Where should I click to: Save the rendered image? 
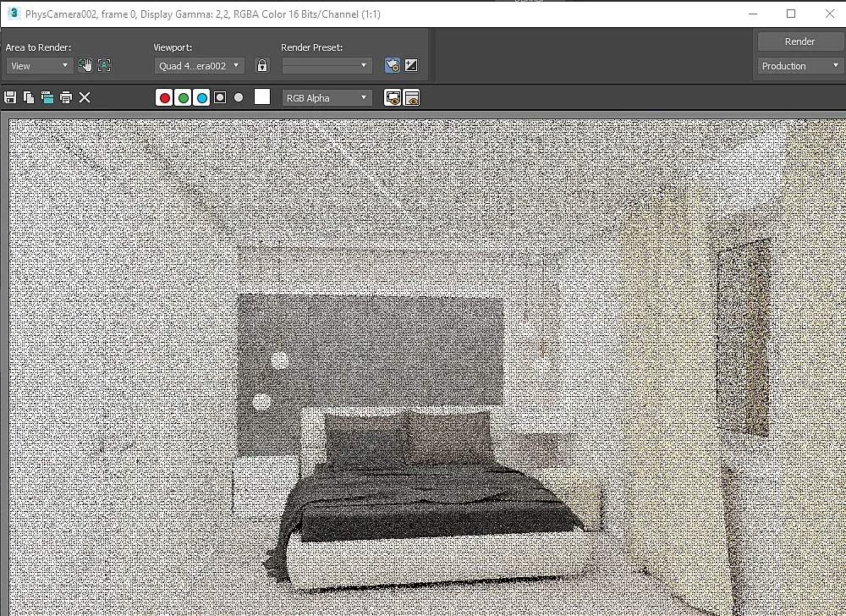tap(10, 97)
